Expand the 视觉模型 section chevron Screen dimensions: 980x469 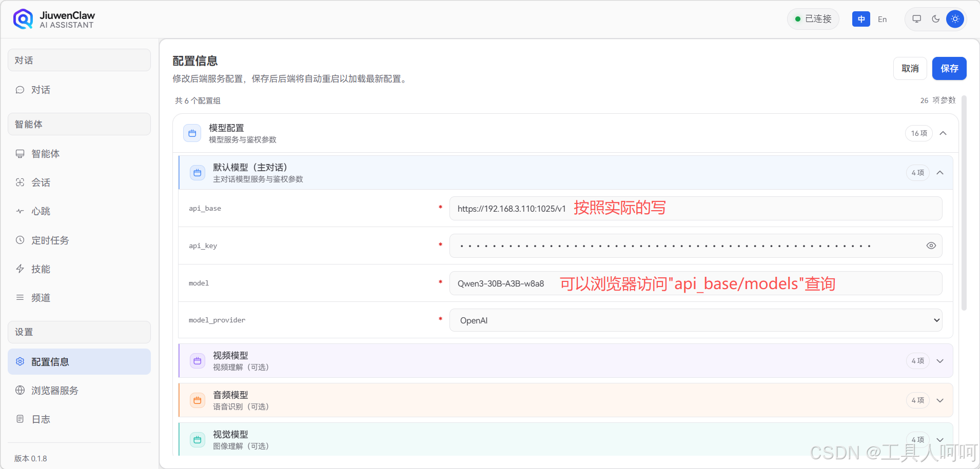point(940,440)
